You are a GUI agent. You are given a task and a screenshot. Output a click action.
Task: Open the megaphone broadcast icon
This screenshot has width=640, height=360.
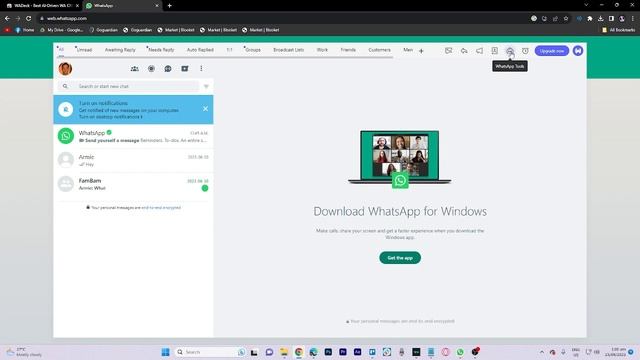pos(479,51)
